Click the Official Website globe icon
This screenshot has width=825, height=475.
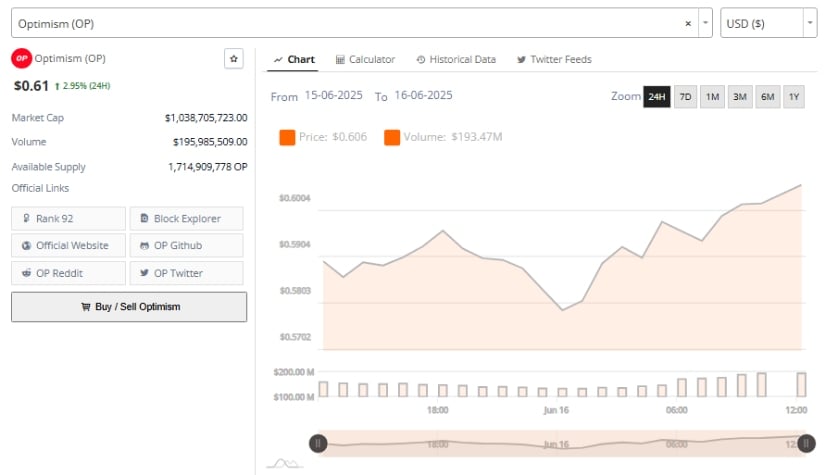[x=26, y=245]
